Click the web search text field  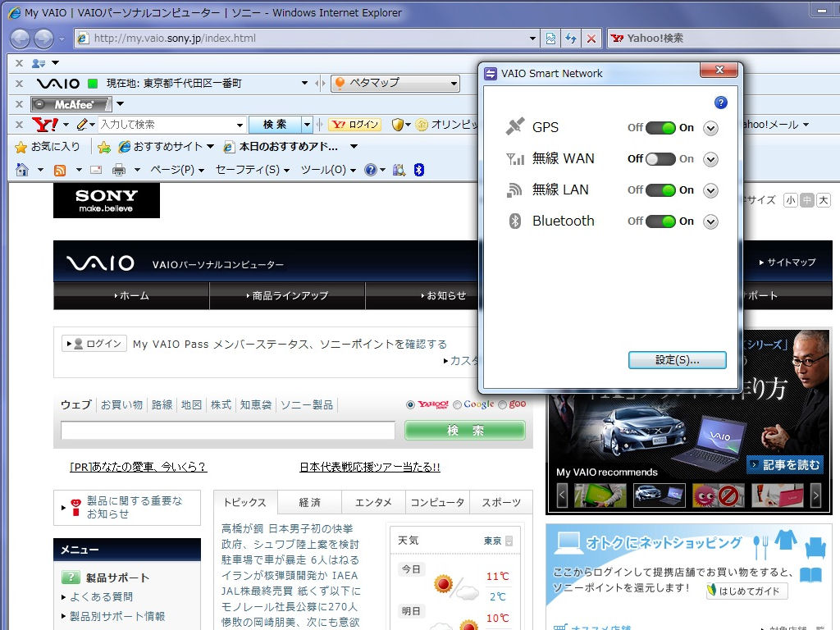[x=228, y=430]
